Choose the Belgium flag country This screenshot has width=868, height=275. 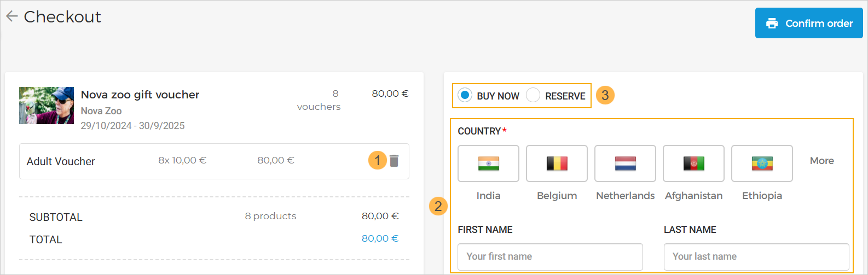pyautogui.click(x=557, y=163)
